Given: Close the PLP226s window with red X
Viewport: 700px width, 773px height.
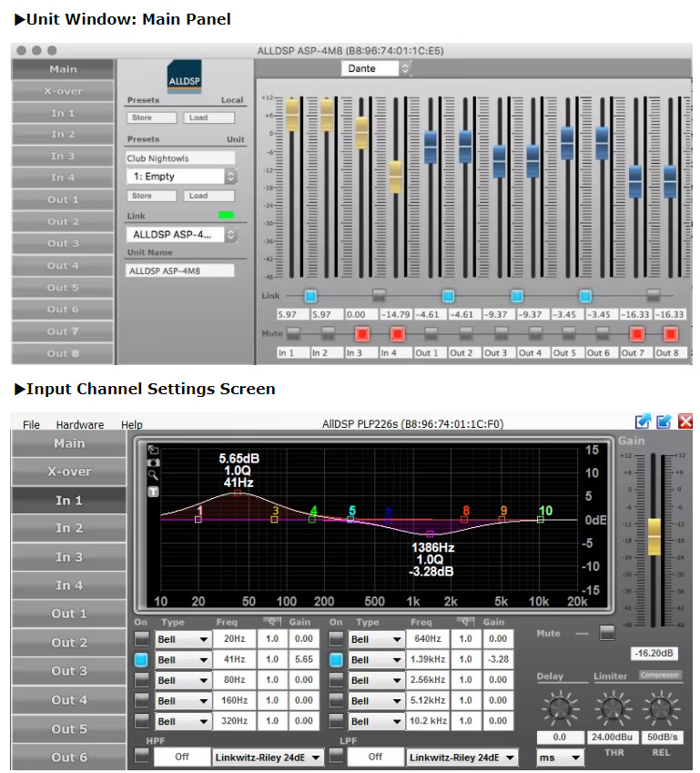Looking at the screenshot, I should 685,422.
